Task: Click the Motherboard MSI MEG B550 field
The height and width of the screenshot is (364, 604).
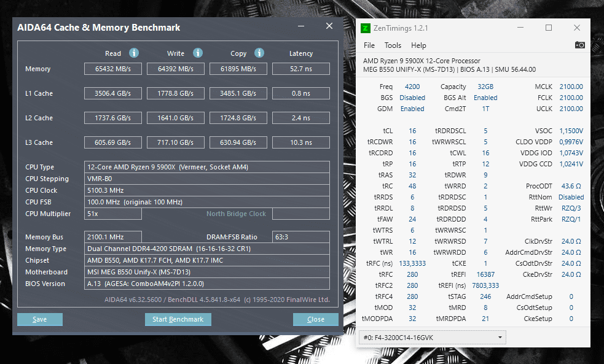Action: point(207,272)
